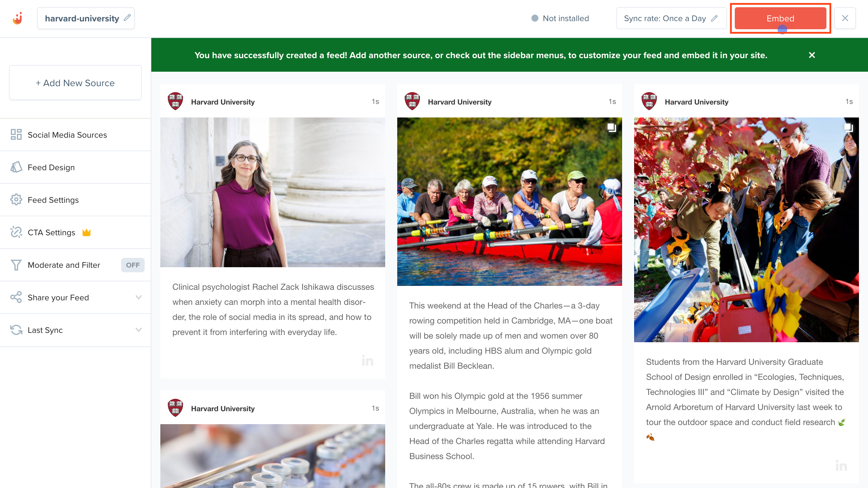Open the Sync rate Once a Day selector
The height and width of the screenshot is (488, 868).
665,18
